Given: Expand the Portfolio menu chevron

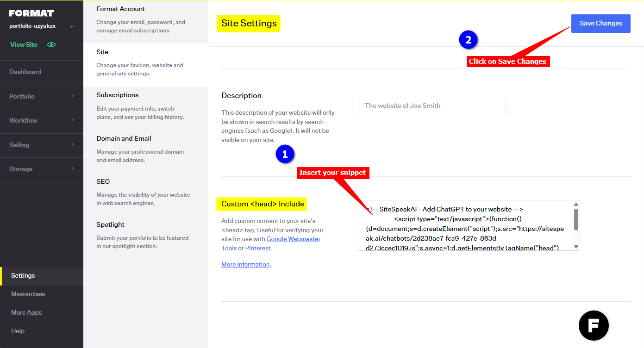Looking at the screenshot, I should [x=73, y=96].
